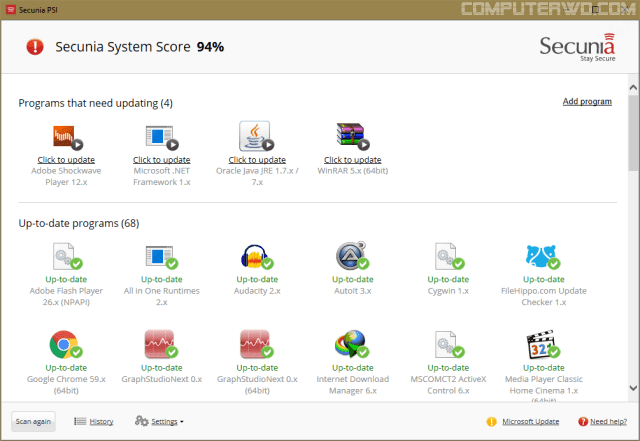Open the Add program link
This screenshot has height=441, width=640.
(587, 101)
